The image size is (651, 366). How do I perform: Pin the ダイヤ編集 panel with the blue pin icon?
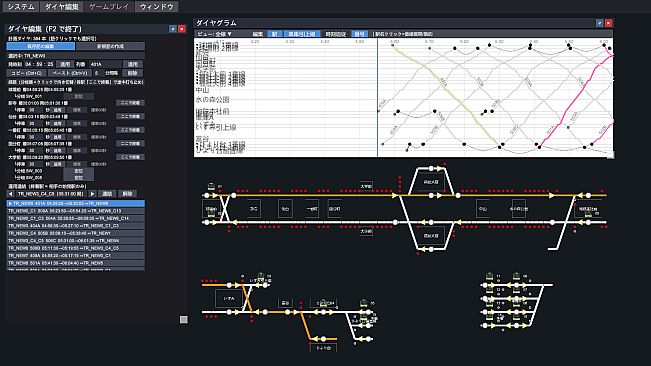coord(173,29)
